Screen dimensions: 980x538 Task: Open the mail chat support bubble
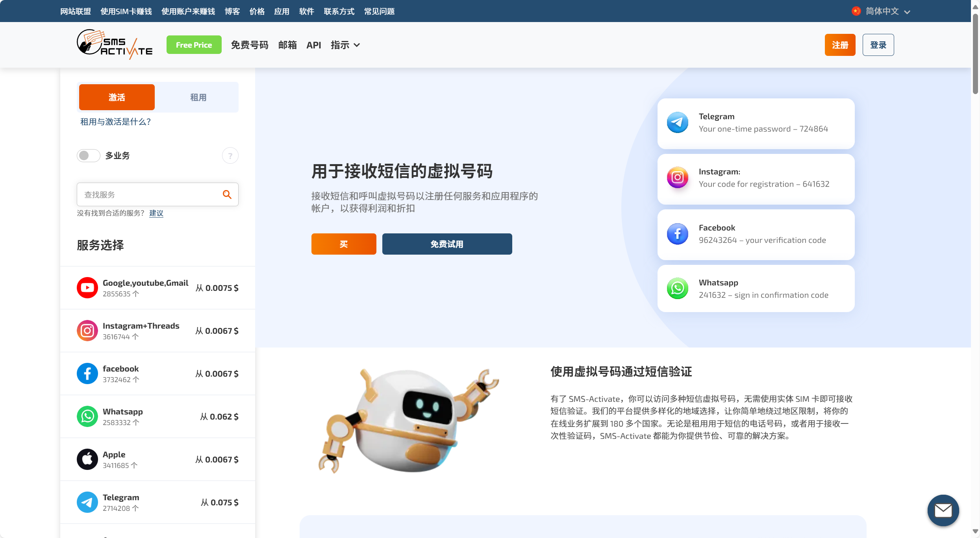coord(943,510)
